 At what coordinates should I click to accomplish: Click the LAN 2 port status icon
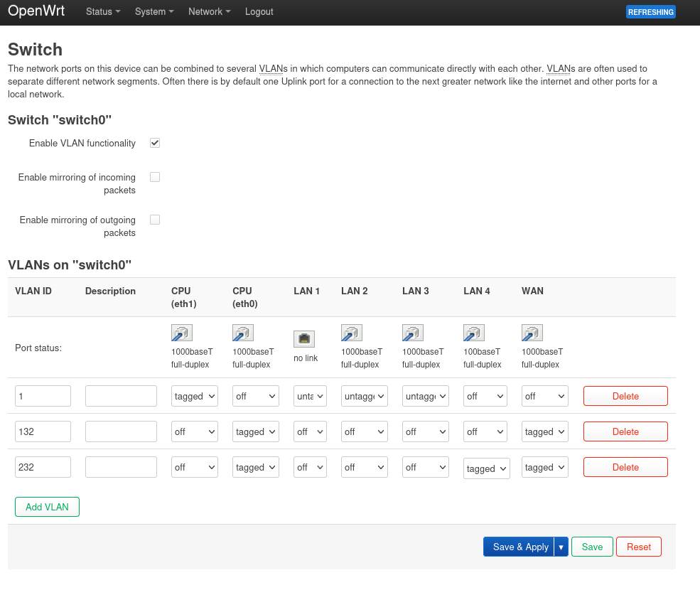click(x=351, y=333)
